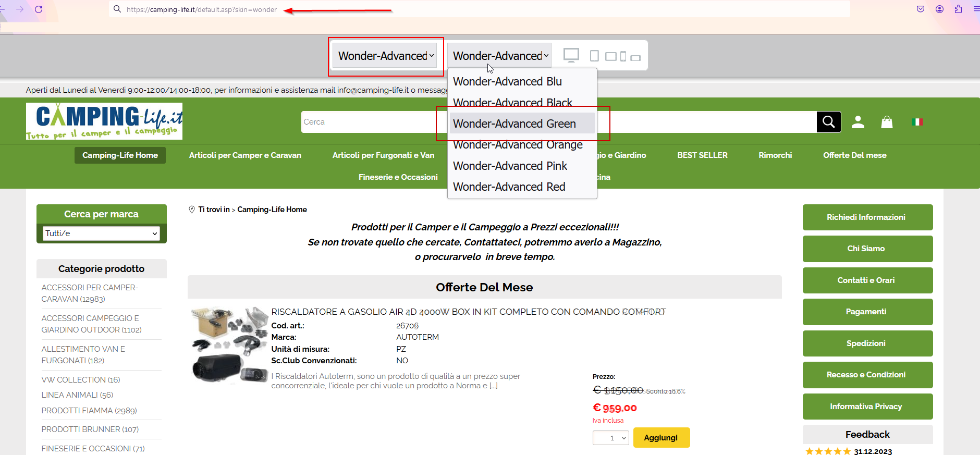The image size is (980, 455).
Task: Choose Wonder-Advanced Black option
Action: coord(522,103)
